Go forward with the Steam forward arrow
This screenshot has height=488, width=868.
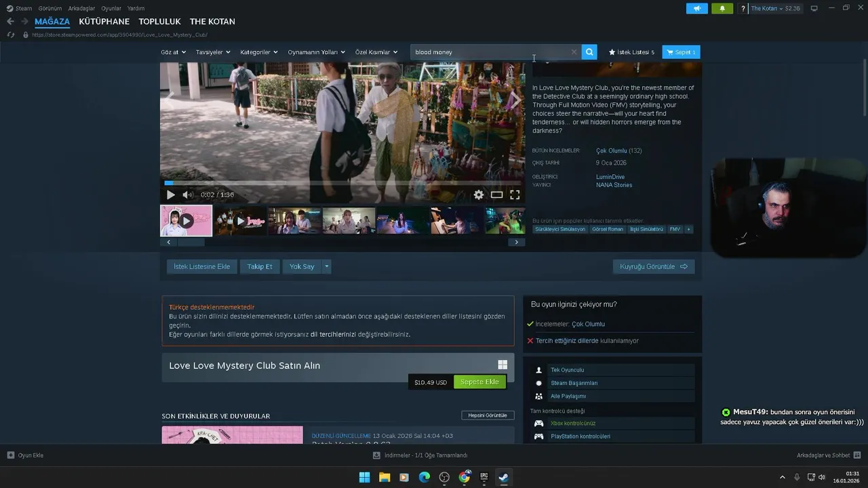point(24,22)
